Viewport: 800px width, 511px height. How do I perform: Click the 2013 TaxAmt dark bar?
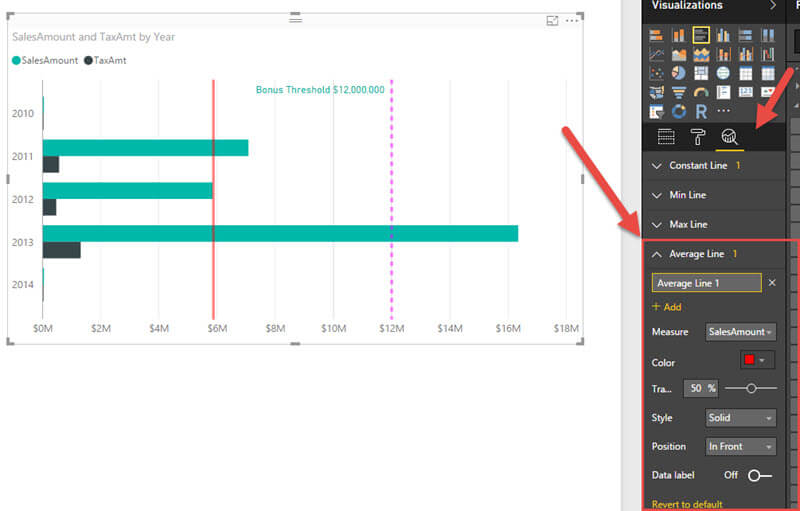[61, 250]
